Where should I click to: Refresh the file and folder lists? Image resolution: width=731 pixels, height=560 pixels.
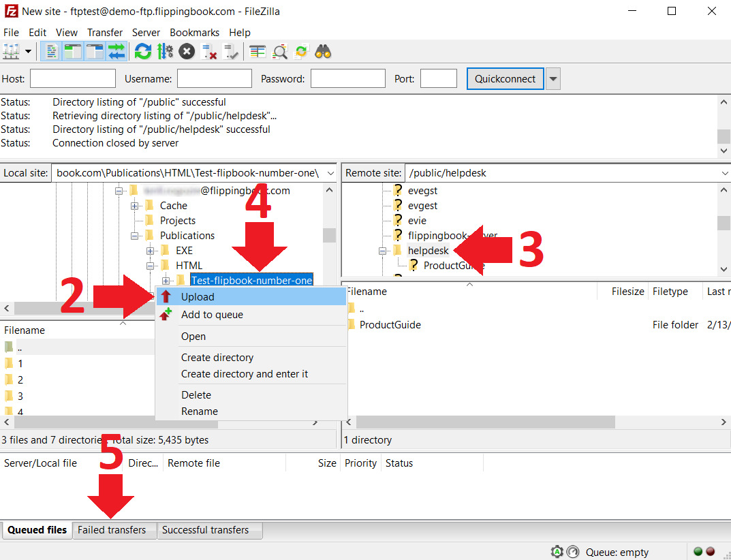pos(142,51)
